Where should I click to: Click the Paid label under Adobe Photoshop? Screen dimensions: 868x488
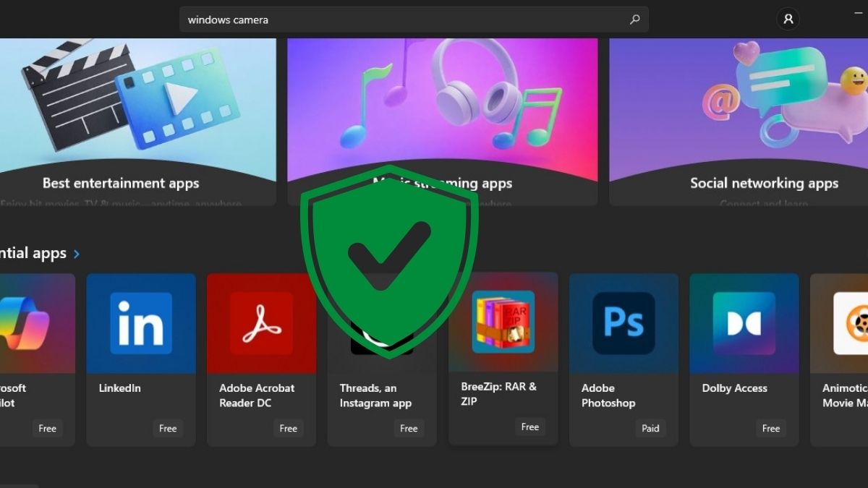(650, 428)
